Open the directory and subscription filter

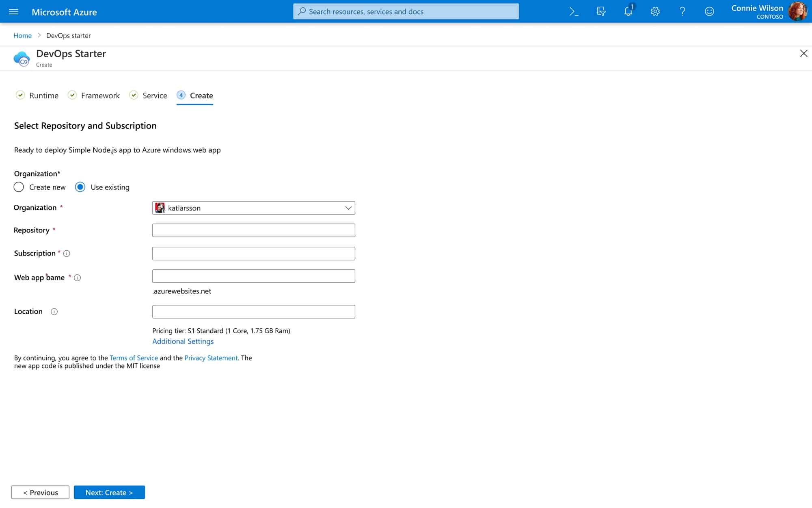point(600,11)
